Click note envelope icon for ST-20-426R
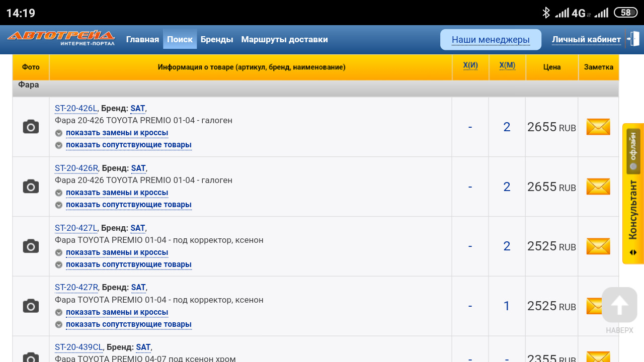This screenshot has height=362, width=644. 598,187
